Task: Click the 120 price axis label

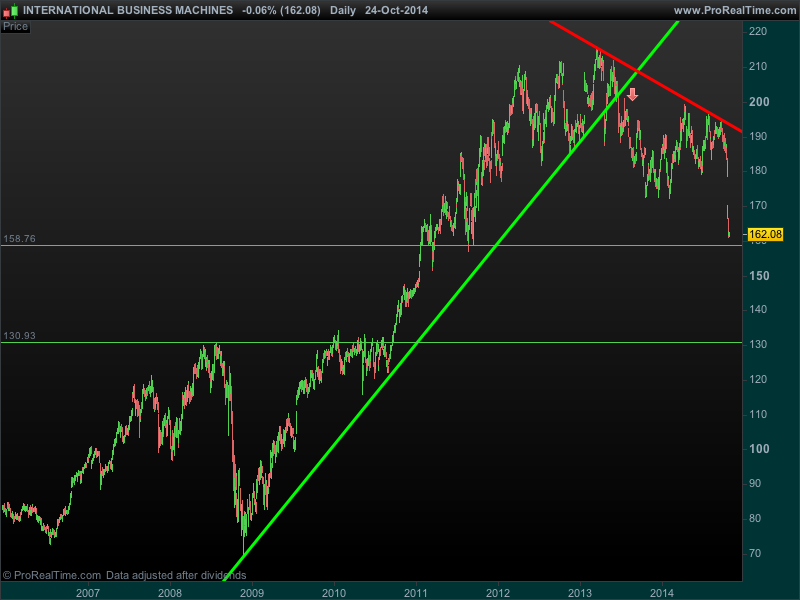Action: [758, 379]
